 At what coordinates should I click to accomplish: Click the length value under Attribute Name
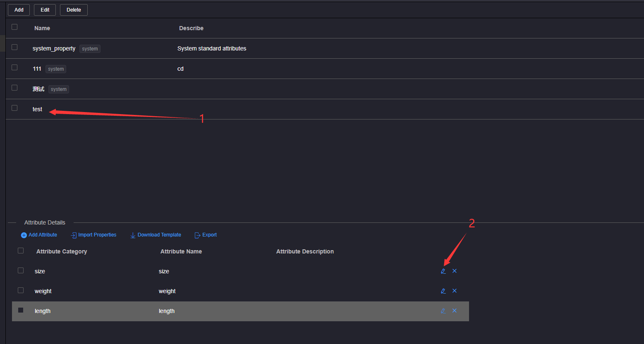167,311
